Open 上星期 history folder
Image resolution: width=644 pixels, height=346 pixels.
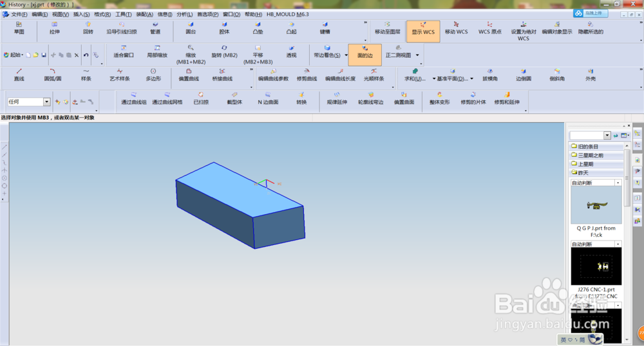coord(597,163)
